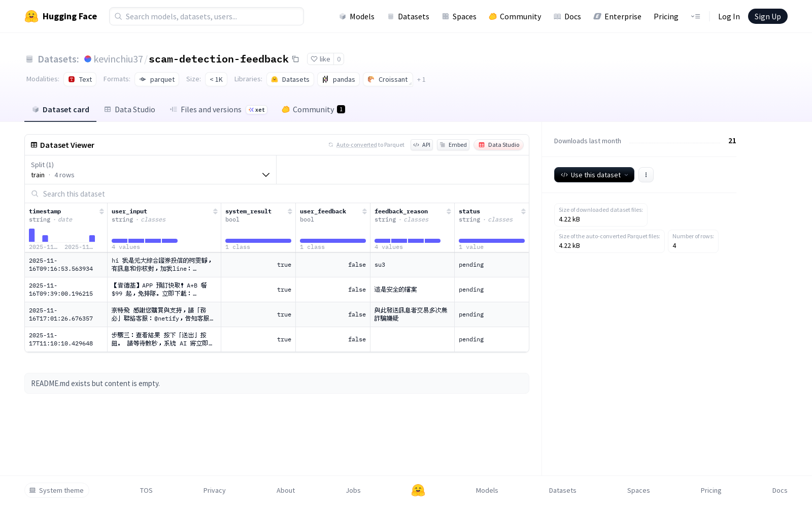Click the timestamp histogram tallest bar

32,235
